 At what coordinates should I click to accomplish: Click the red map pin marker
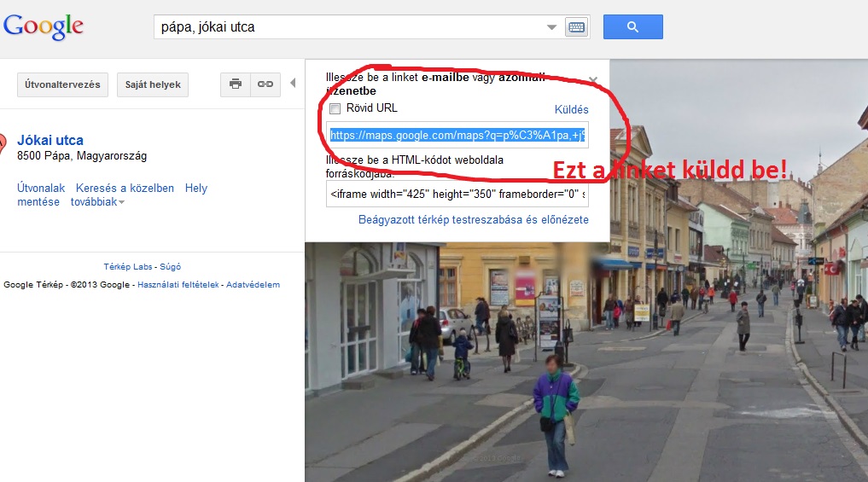(3, 144)
